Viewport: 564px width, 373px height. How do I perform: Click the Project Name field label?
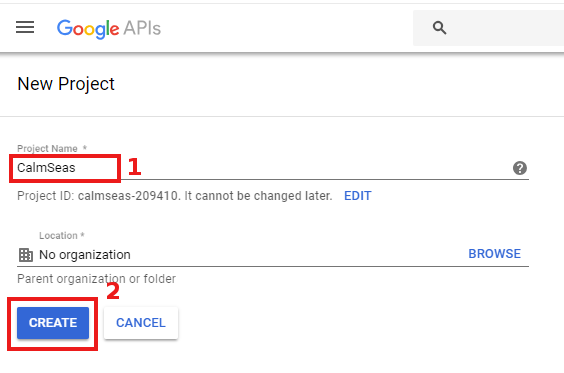[x=47, y=149]
